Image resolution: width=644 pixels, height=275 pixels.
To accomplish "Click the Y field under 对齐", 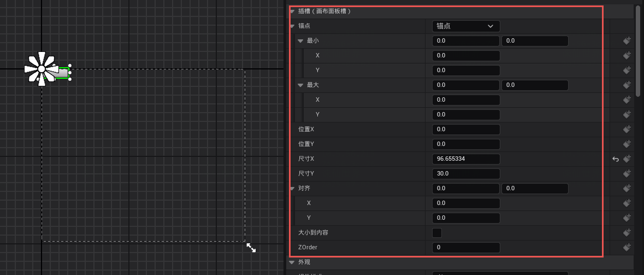I will (466, 218).
